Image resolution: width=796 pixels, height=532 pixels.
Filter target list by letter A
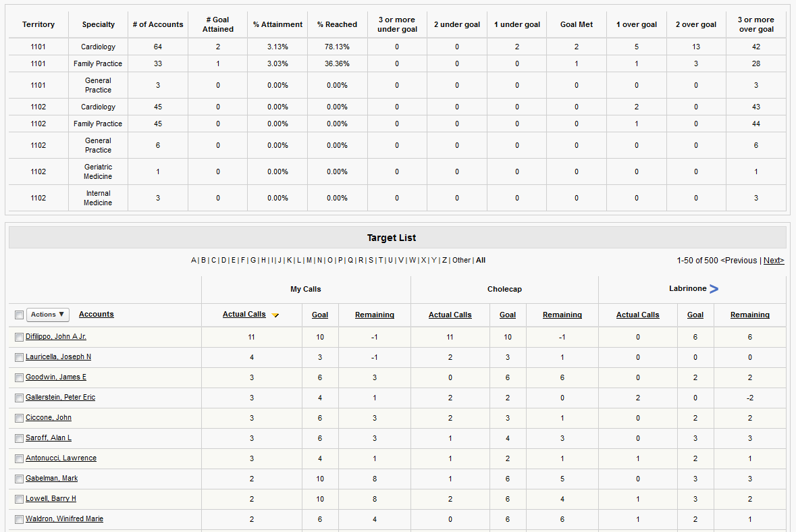click(194, 261)
